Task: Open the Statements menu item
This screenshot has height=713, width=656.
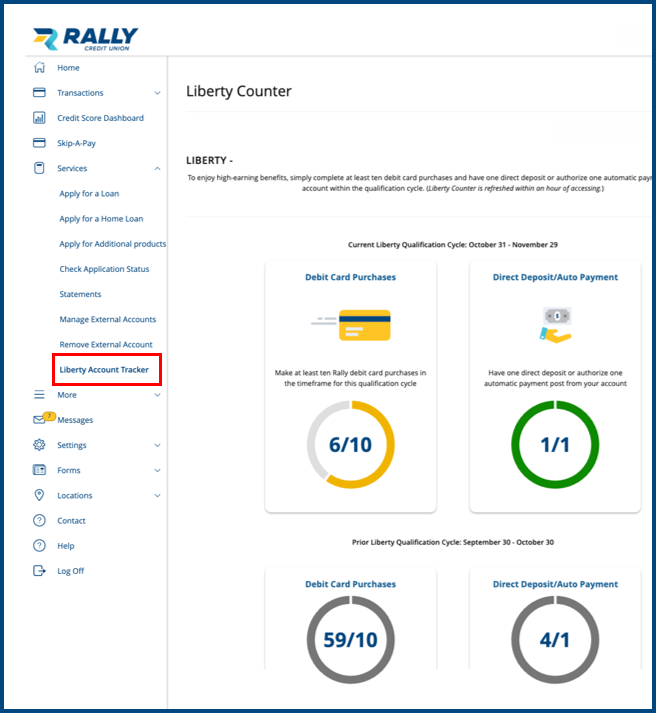Action: pos(80,294)
